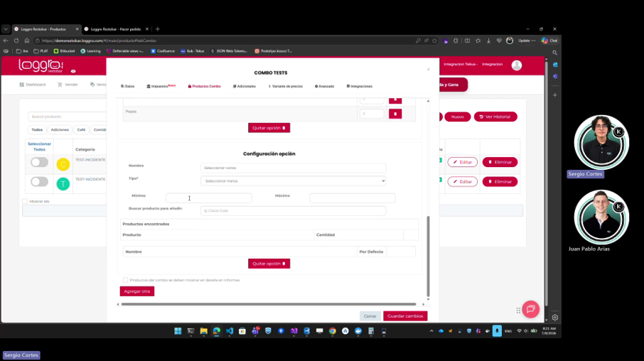
Task: Click the red chat bubble support icon
Action: [x=531, y=309]
